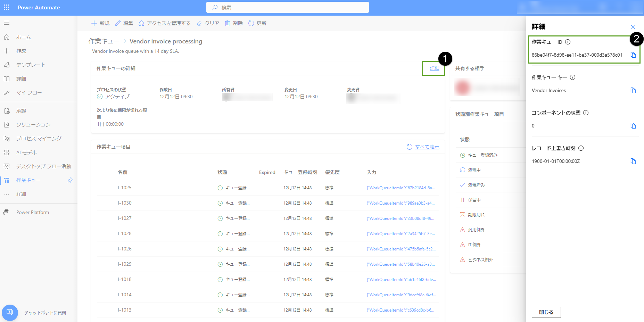Click the 検索 search box
This screenshot has width=644, height=322.
click(288, 7)
